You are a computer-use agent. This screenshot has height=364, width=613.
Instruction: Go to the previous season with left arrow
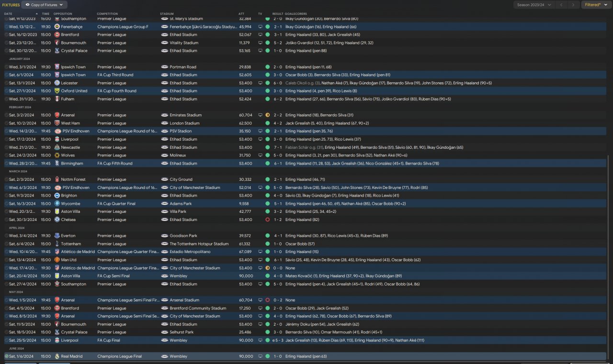(x=561, y=5)
